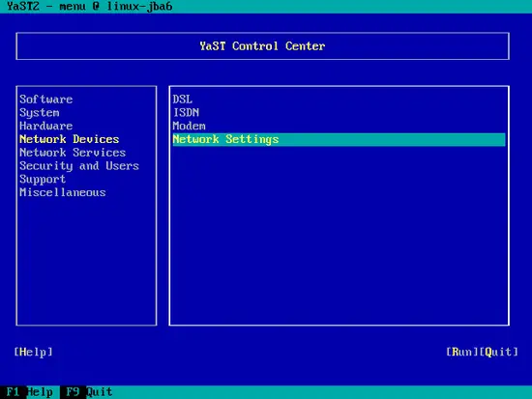
Task: Choose the Modem module
Action: [189, 126]
